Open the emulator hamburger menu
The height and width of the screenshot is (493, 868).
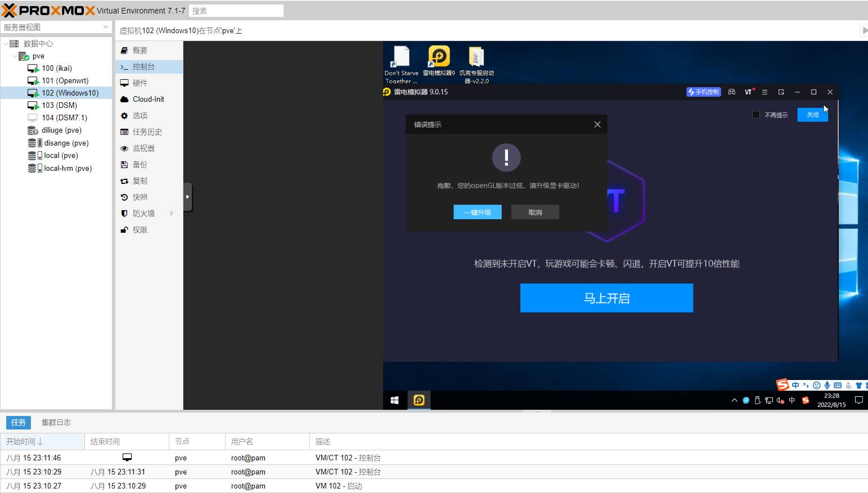click(x=764, y=92)
